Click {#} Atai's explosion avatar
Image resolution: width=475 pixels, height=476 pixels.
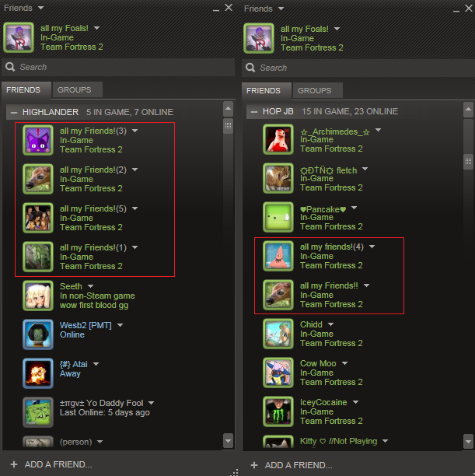coord(38,373)
